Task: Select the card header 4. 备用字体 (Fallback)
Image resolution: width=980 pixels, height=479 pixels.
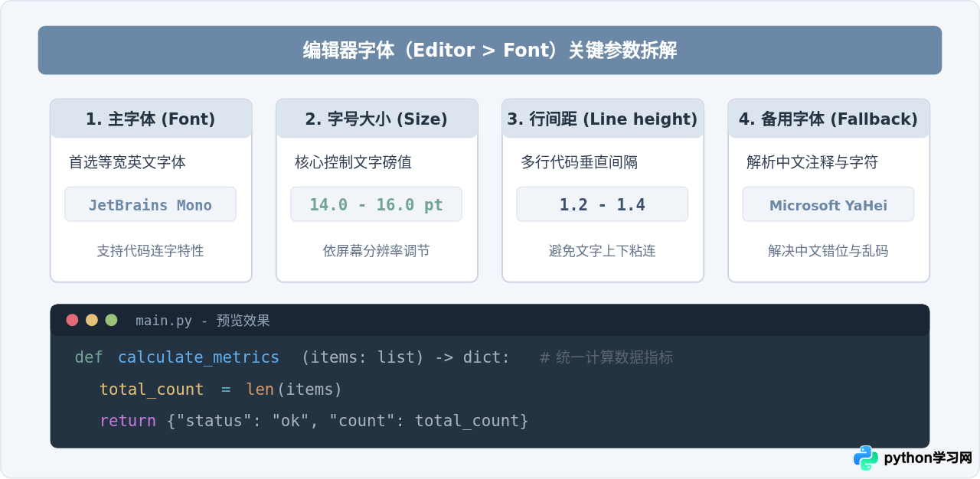Action: 828,119
